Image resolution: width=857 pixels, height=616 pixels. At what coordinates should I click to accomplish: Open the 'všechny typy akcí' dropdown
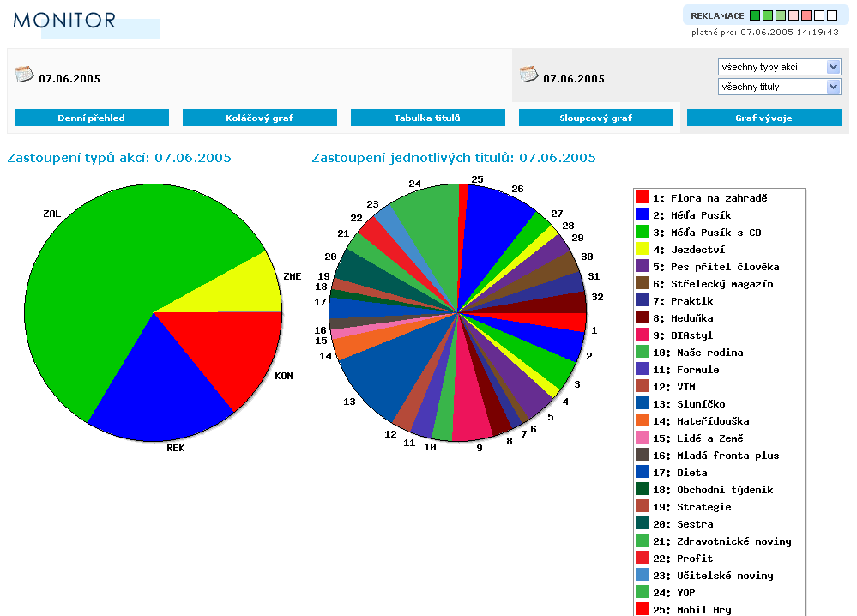pyautogui.click(x=779, y=67)
